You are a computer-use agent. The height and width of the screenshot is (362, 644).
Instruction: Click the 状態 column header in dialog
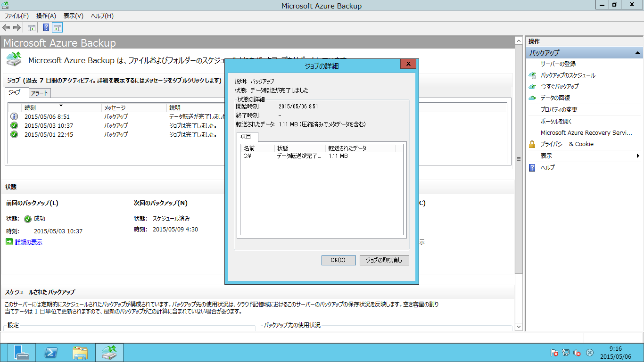300,148
